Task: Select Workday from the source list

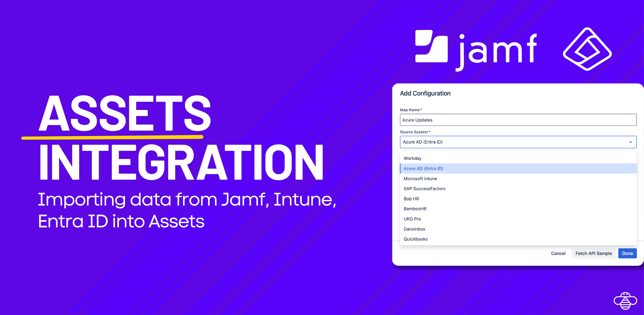Action: click(413, 158)
